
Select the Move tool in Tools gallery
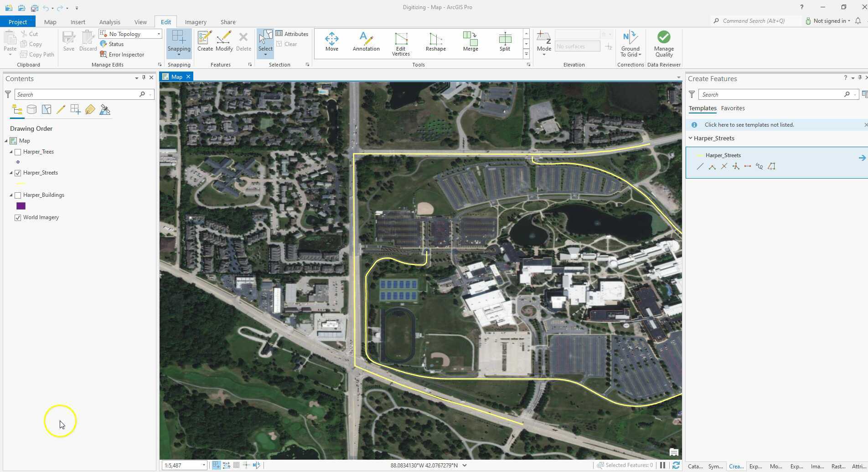click(331, 41)
